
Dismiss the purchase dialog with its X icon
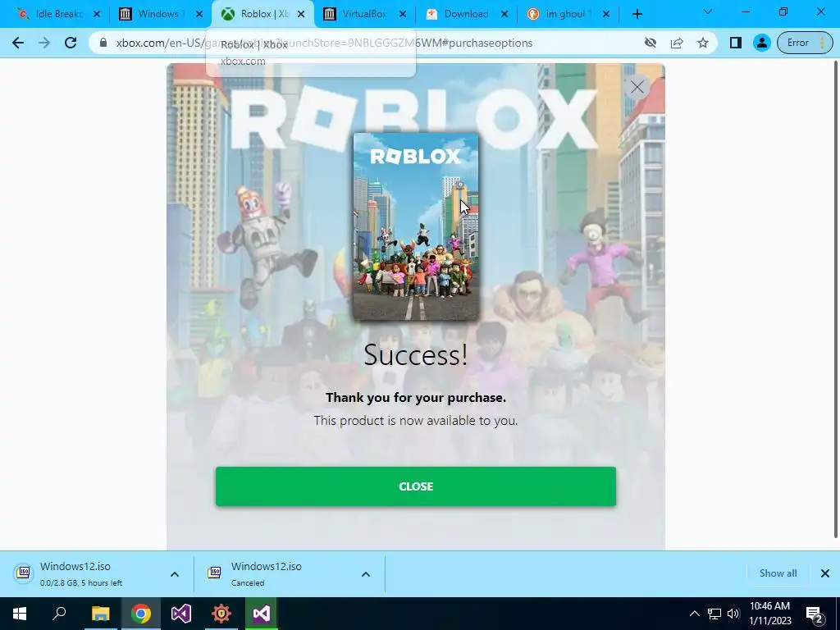[637, 87]
